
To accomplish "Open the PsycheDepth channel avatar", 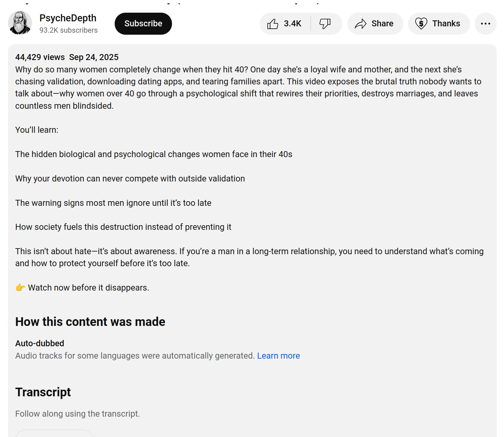I will click(x=20, y=23).
